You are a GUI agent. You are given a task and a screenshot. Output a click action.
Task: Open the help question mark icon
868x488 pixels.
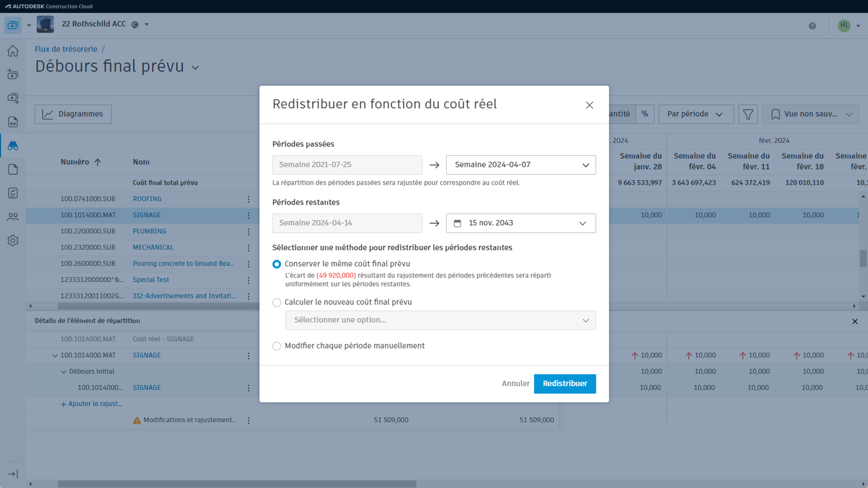click(x=812, y=25)
